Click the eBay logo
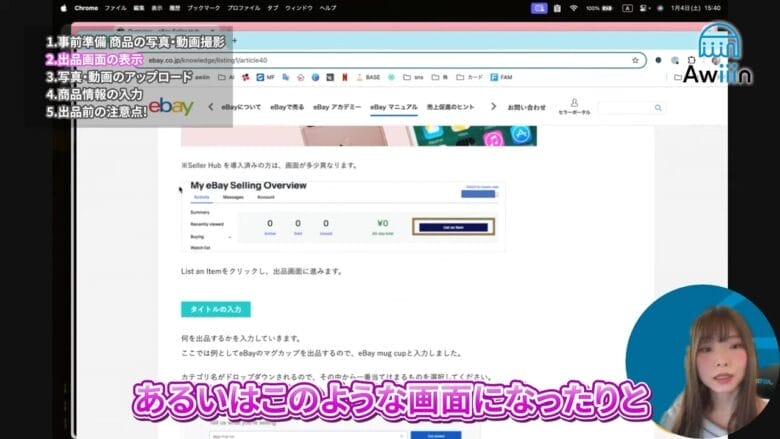Image resolution: width=780 pixels, height=439 pixels. click(171, 106)
